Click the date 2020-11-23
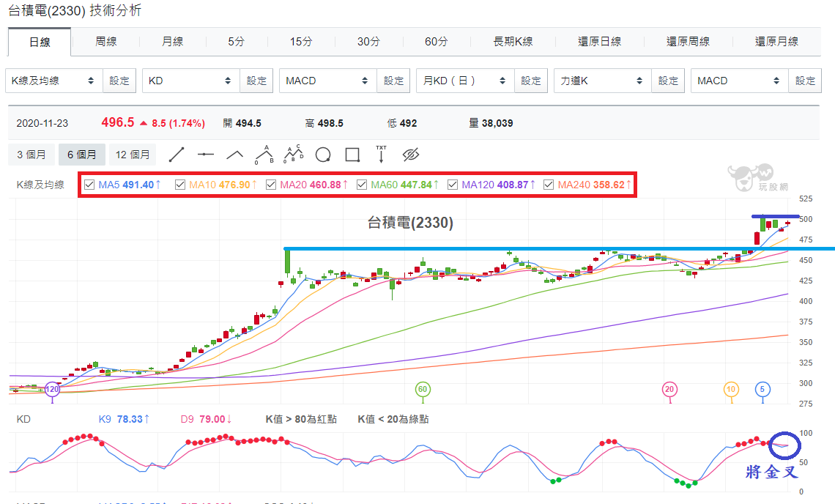Image resolution: width=835 pixels, height=504 pixels. pyautogui.click(x=42, y=124)
